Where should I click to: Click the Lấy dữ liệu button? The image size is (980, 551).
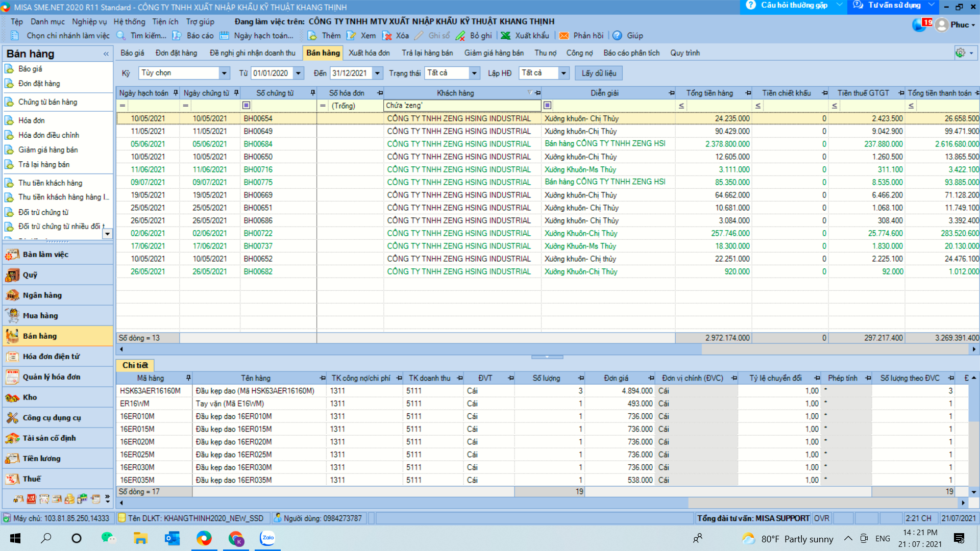click(599, 73)
